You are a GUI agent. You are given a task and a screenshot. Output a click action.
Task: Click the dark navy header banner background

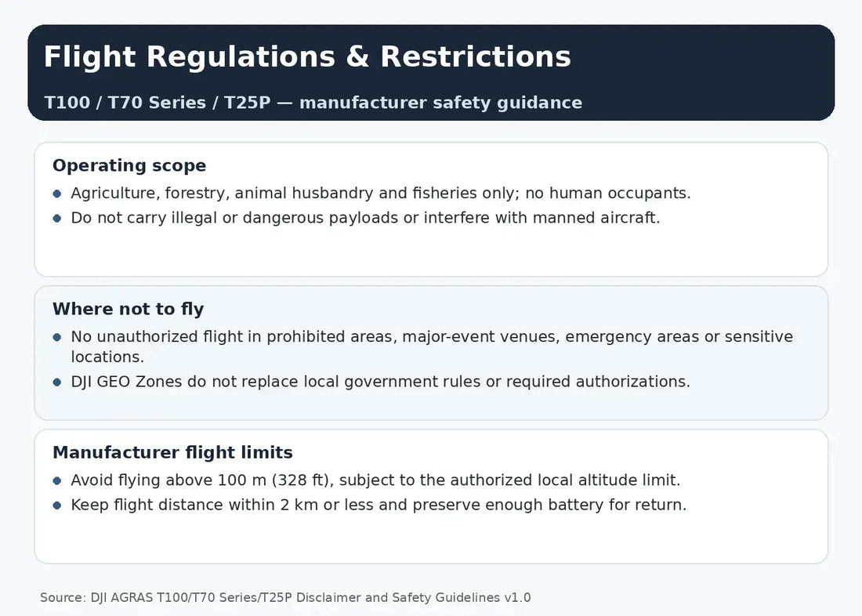click(704, 73)
